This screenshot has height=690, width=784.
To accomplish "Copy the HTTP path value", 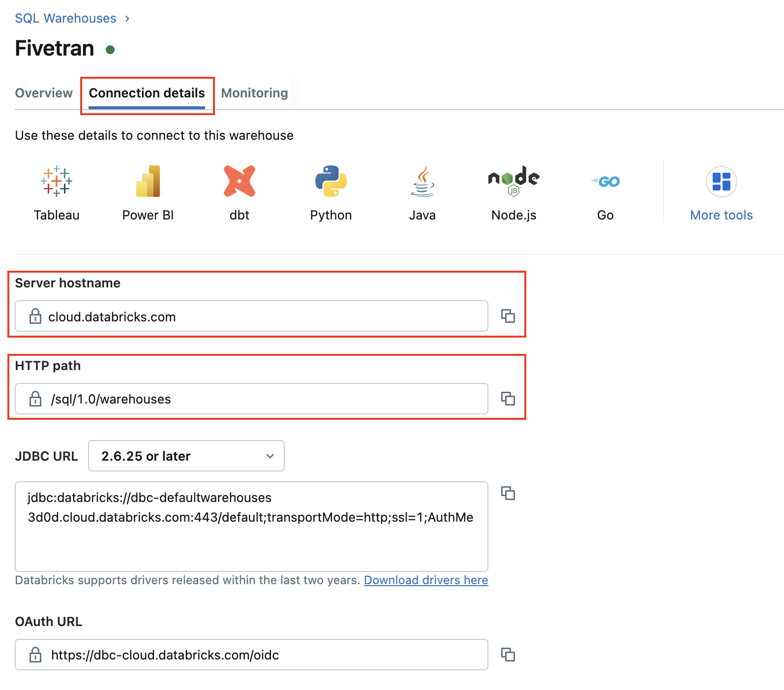I will 508,399.
